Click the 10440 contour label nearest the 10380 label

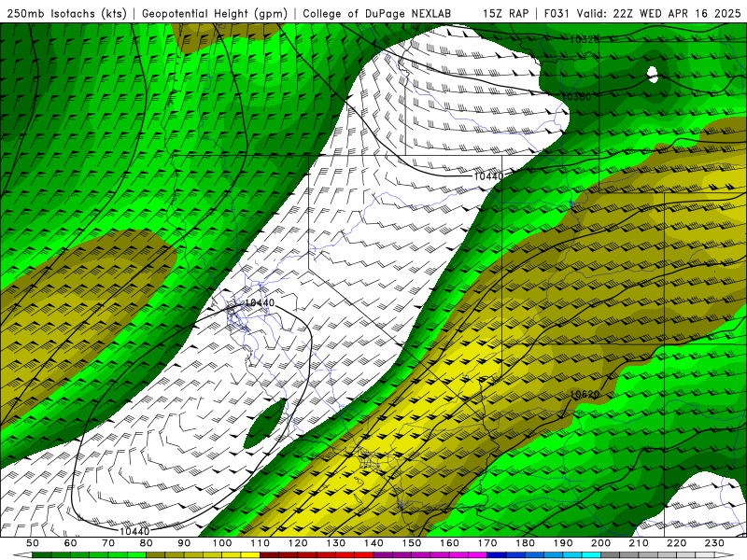point(488,176)
